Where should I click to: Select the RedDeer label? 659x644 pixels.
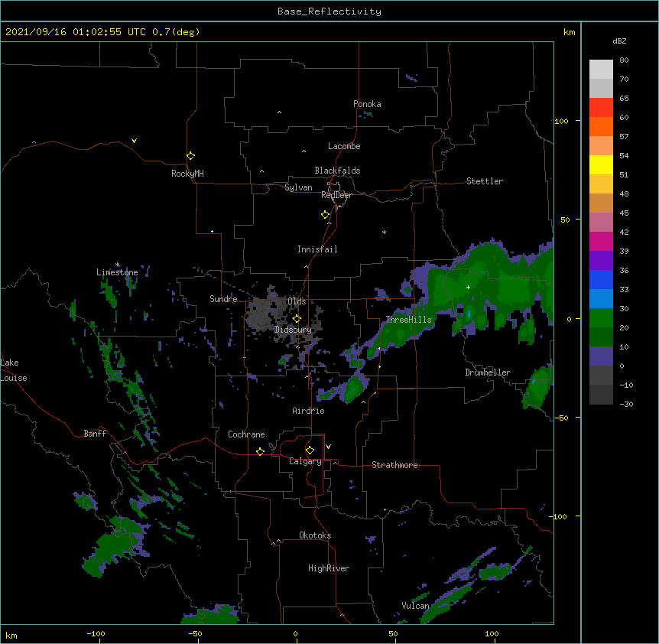point(337,195)
